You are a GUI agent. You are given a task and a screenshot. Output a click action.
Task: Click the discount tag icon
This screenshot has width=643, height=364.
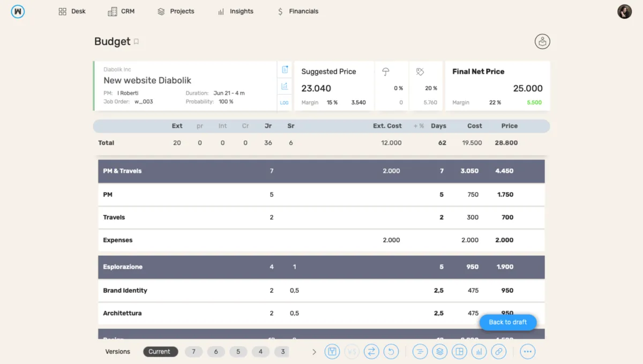420,72
